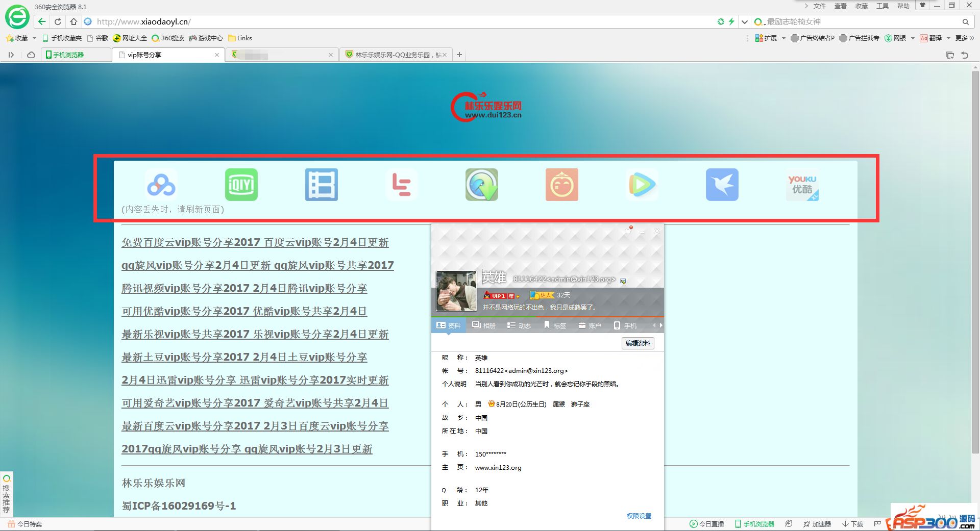Open the address bar history dropdown arrow
The width and height of the screenshot is (980, 531).
[745, 22]
